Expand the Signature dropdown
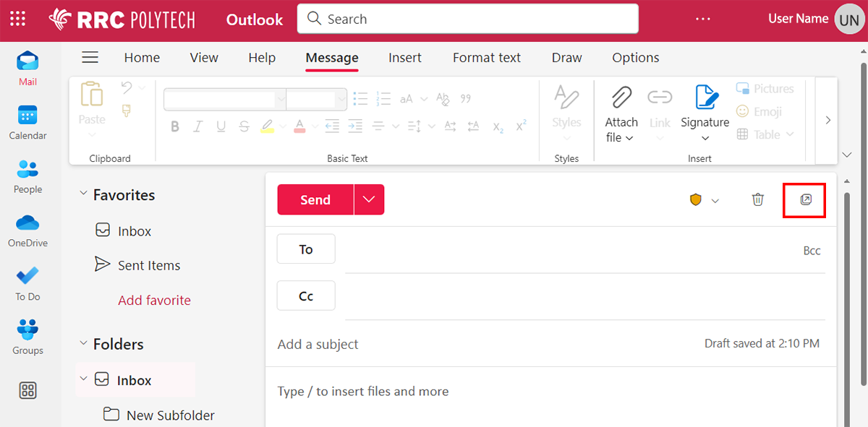Image resolution: width=868 pixels, height=427 pixels. point(705,138)
